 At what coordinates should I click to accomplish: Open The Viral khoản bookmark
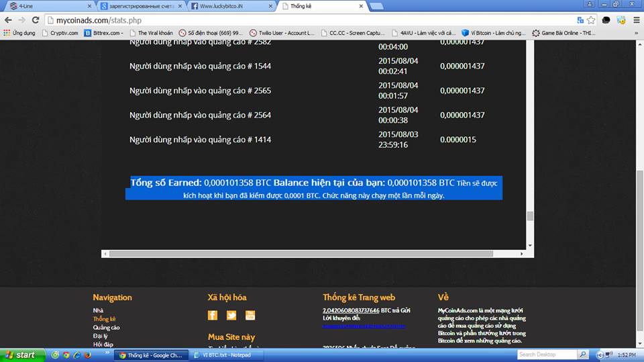click(x=151, y=33)
